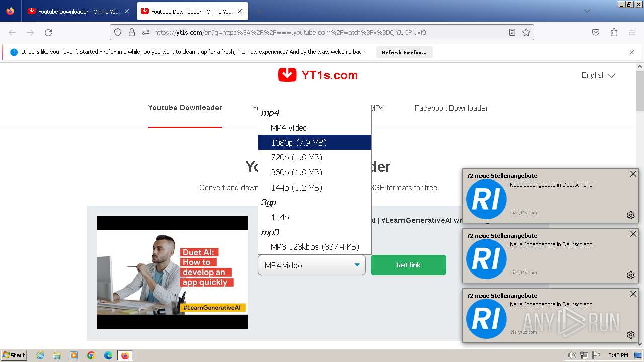Toggle reader view icon in address bar
Image resolution: width=644 pixels, height=362 pixels.
pyautogui.click(x=512, y=32)
